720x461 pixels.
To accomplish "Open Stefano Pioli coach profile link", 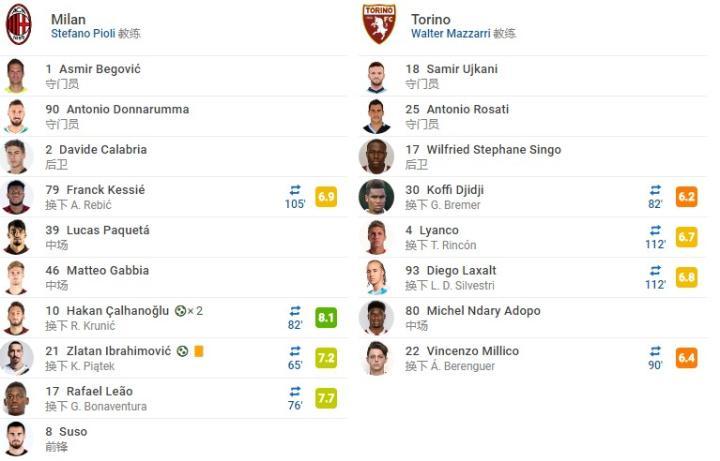I will [x=82, y=34].
